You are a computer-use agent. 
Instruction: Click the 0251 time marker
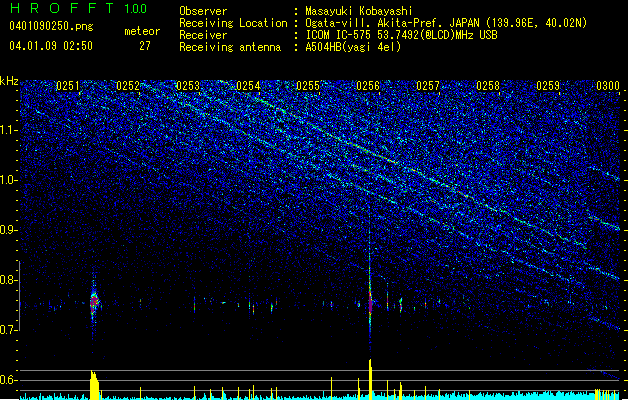click(x=68, y=86)
